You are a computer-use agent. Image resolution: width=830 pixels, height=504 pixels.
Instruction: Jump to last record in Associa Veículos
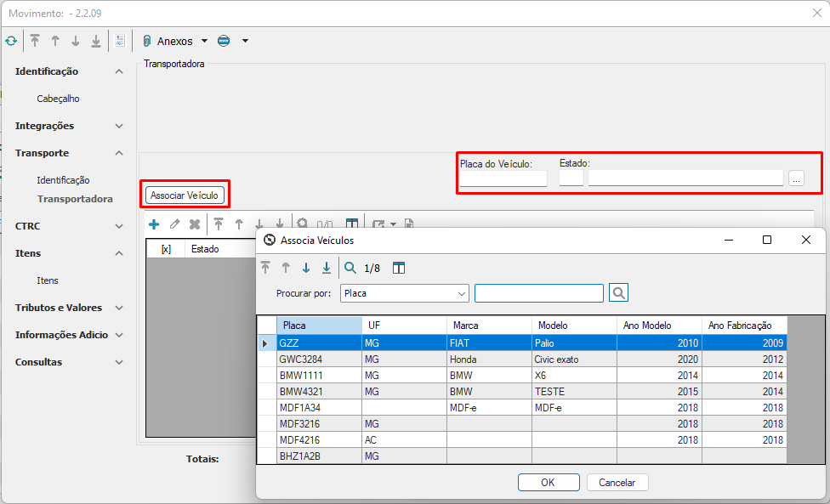tap(327, 268)
